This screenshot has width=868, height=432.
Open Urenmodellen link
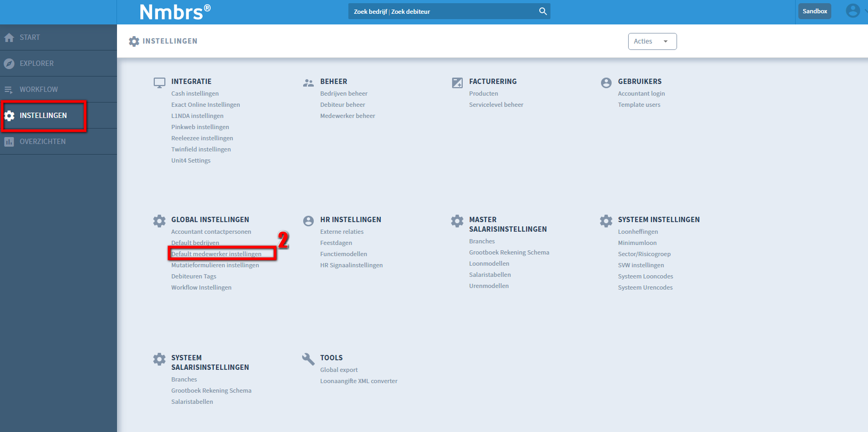[489, 286]
